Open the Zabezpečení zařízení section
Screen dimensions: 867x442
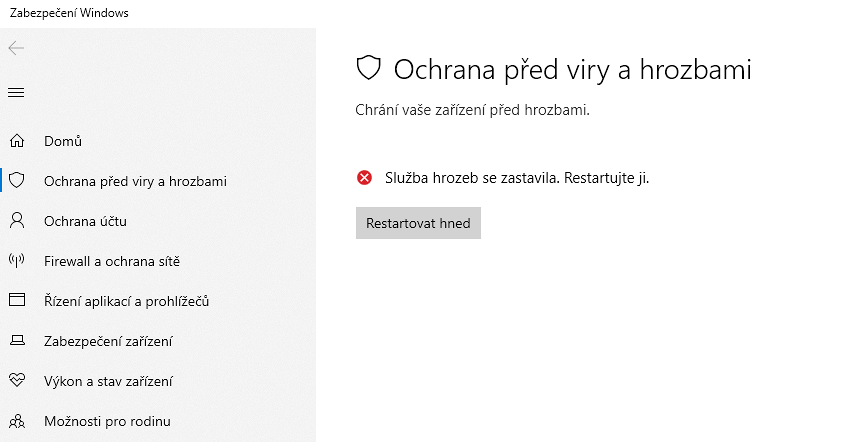108,341
